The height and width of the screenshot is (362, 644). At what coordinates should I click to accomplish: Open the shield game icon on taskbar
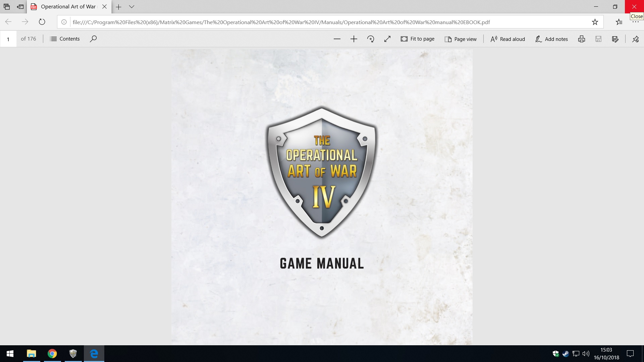pos(73,354)
